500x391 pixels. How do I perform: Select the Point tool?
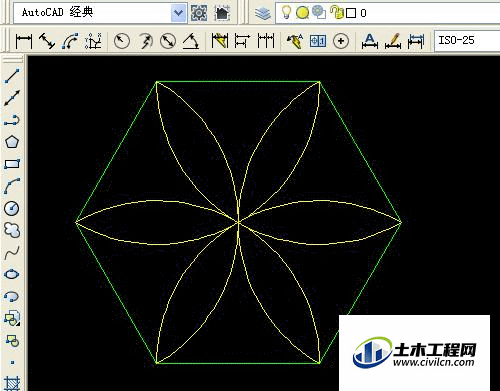[12, 362]
